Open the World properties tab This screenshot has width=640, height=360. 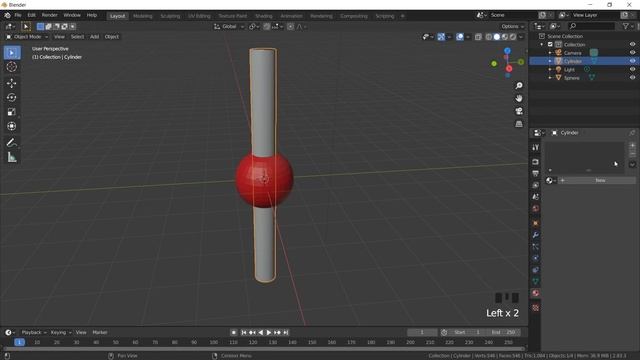click(x=536, y=209)
